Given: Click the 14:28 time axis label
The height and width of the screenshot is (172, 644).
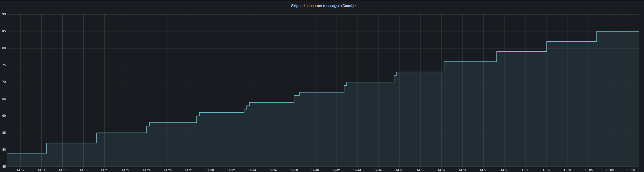Looking at the screenshot, I should 189,170.
